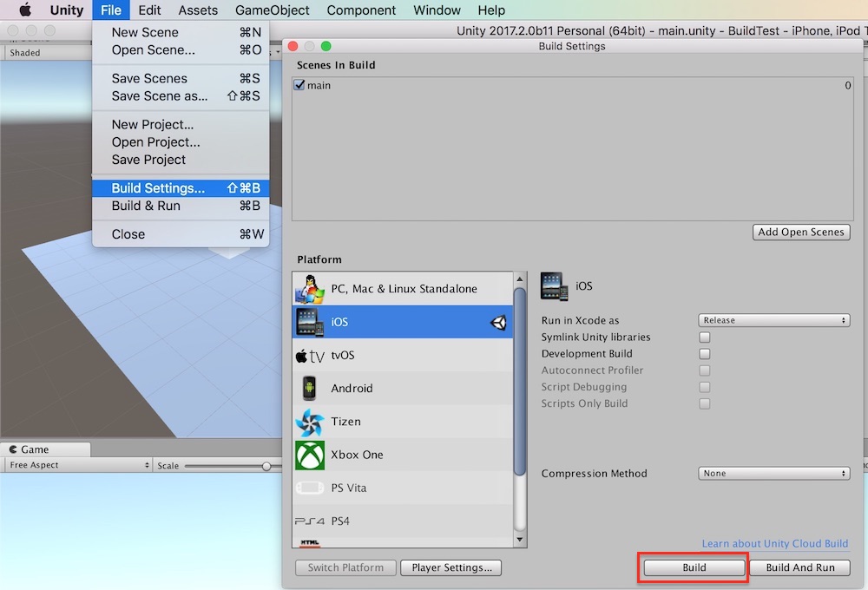Open the Help menu
This screenshot has width=868, height=590.
491,10
